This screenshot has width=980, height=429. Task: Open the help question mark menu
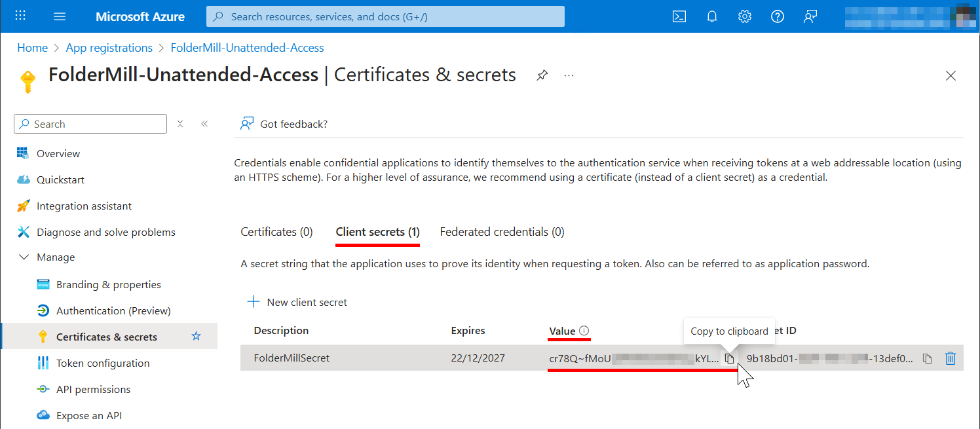tap(777, 16)
